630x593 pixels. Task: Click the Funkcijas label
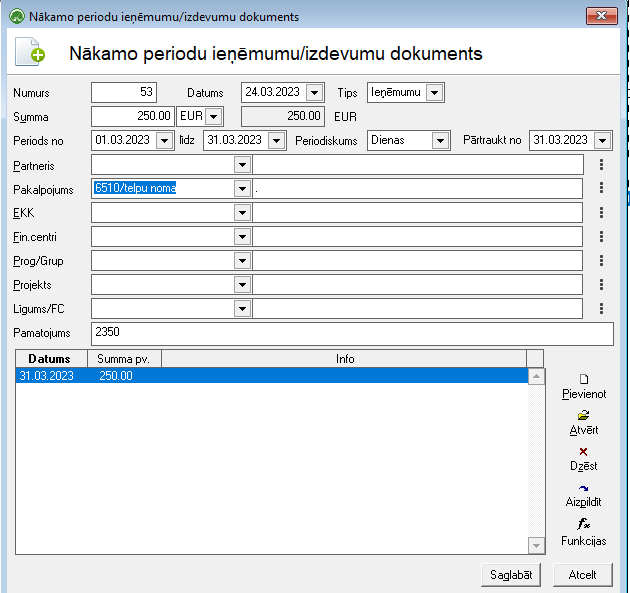pyautogui.click(x=583, y=541)
